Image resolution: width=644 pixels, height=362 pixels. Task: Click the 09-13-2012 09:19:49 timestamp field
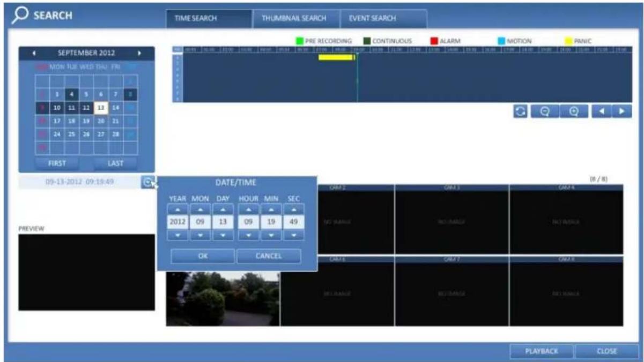pyautogui.click(x=79, y=183)
